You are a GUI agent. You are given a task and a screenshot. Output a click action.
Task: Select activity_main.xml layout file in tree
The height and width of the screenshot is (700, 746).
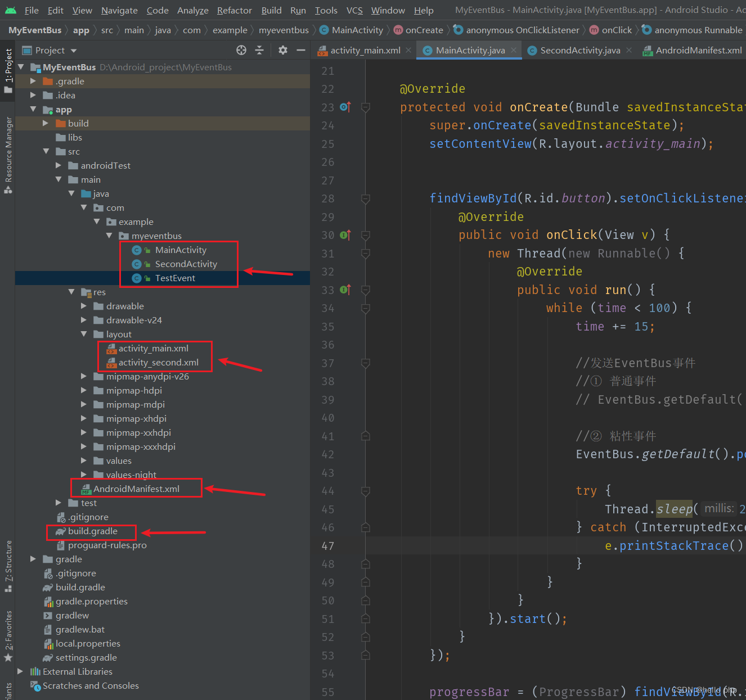pyautogui.click(x=153, y=348)
